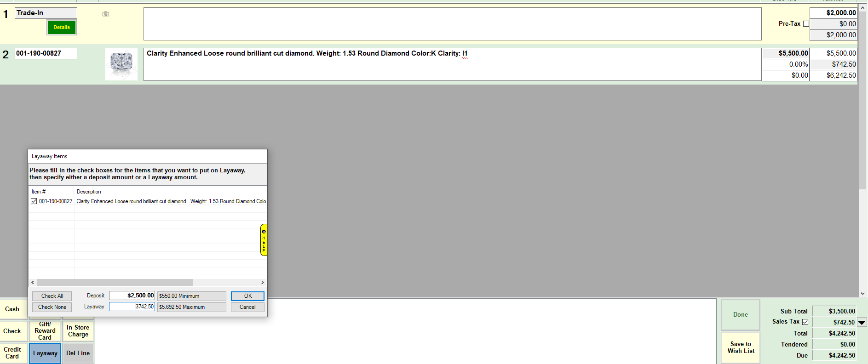Click the yellow Help tab on dialog
The height and width of the screenshot is (364, 868).
264,240
